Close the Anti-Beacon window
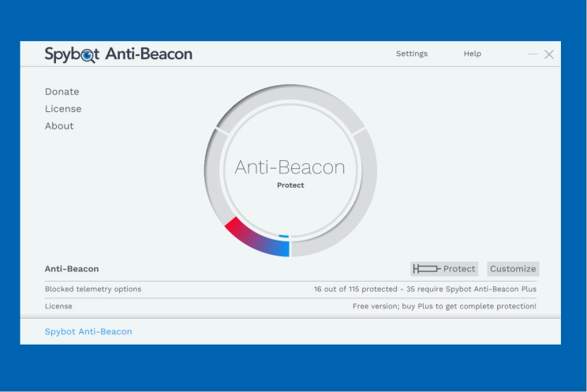This screenshot has height=392, width=587. (x=549, y=54)
